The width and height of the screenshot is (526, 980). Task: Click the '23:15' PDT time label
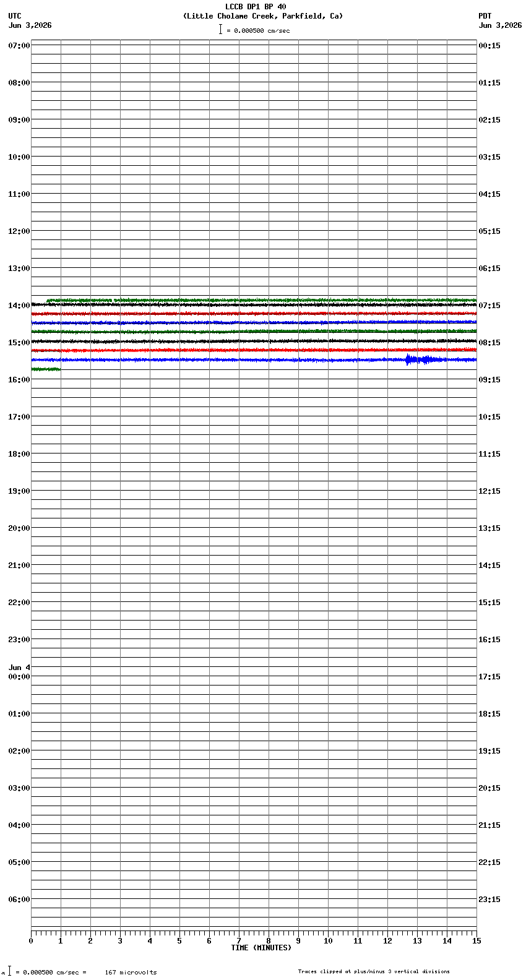click(x=489, y=900)
